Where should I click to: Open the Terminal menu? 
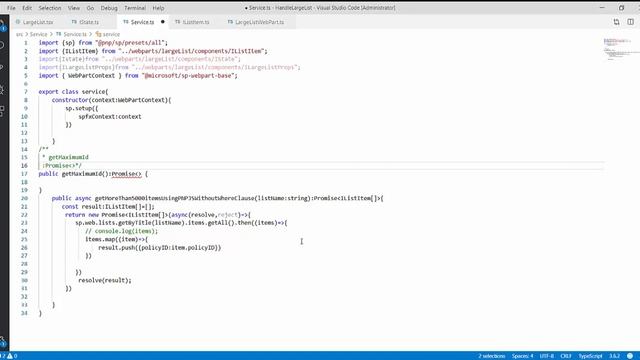pos(135,8)
